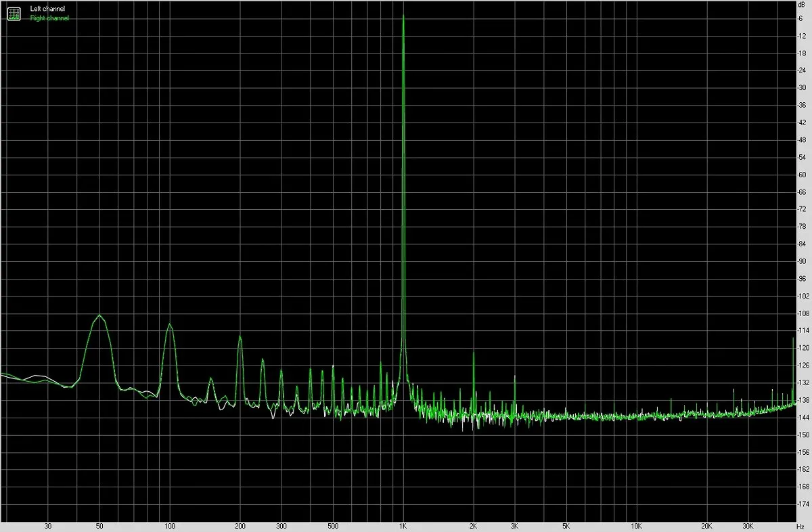This screenshot has height=532, width=812.
Task: Click the 30K frequency axis label
Action: point(748,526)
